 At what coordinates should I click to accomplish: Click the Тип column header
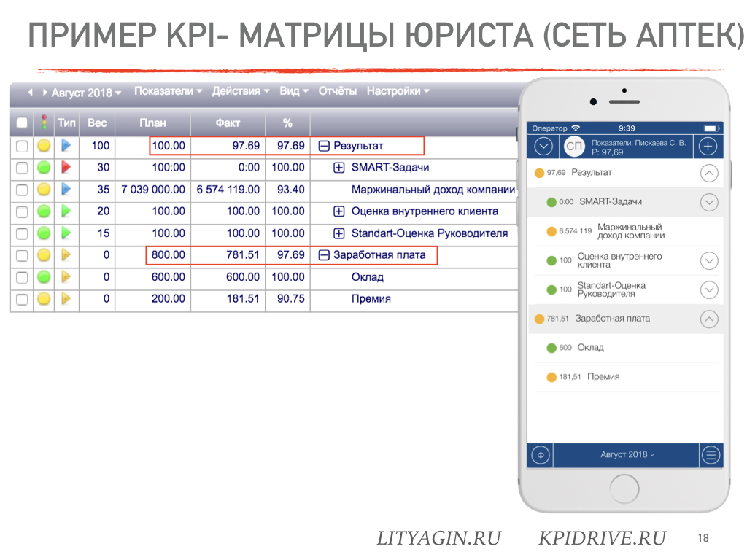pos(66,122)
